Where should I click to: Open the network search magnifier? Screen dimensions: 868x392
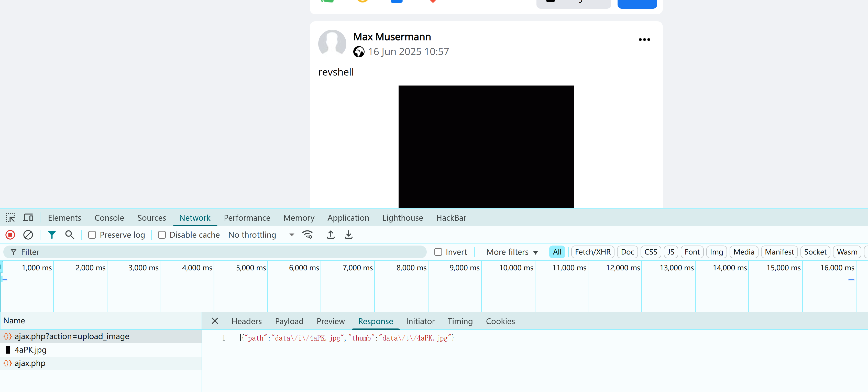70,235
